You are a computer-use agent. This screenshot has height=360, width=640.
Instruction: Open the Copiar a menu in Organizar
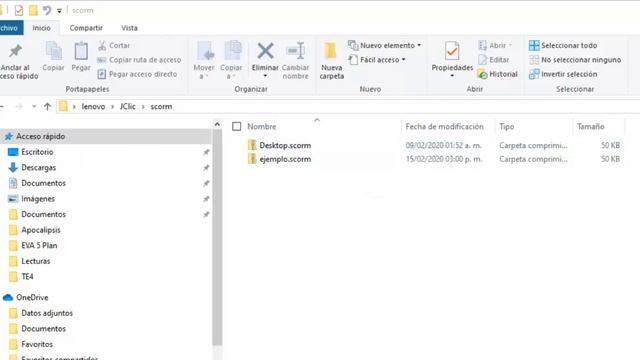coord(231,60)
